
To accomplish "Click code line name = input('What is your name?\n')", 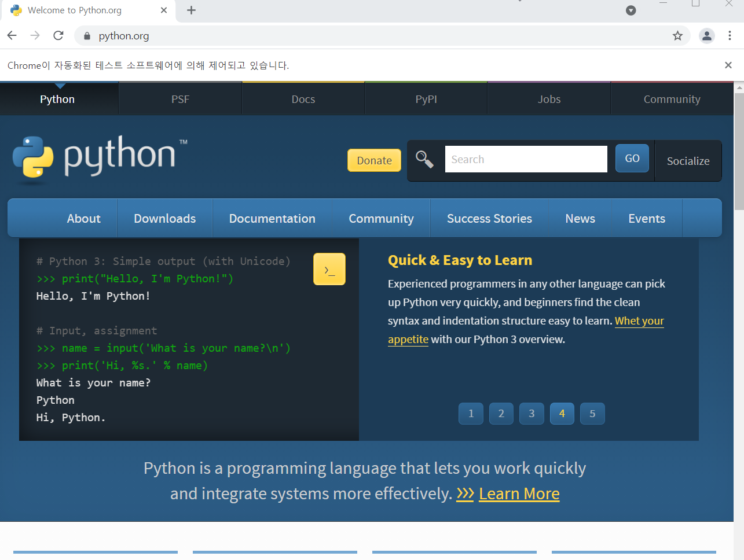I will click(x=163, y=348).
